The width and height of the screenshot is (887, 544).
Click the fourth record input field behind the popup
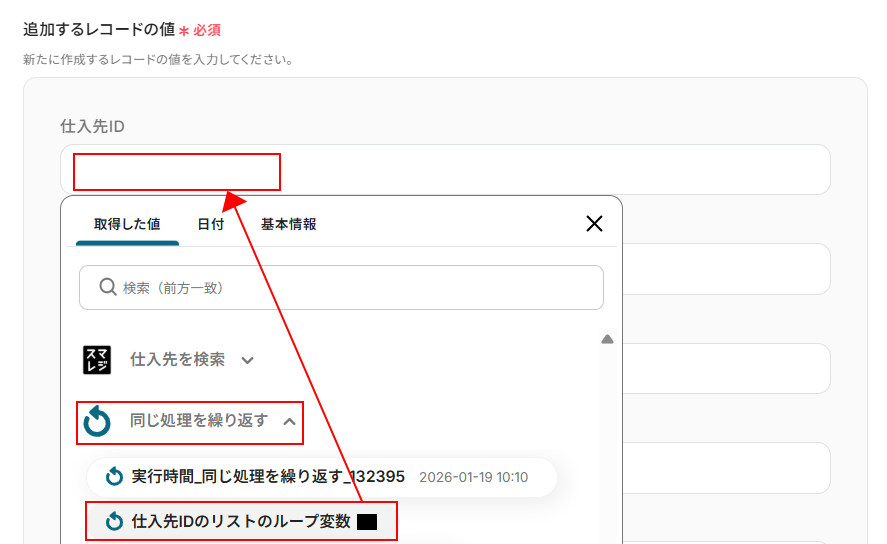pos(726,468)
